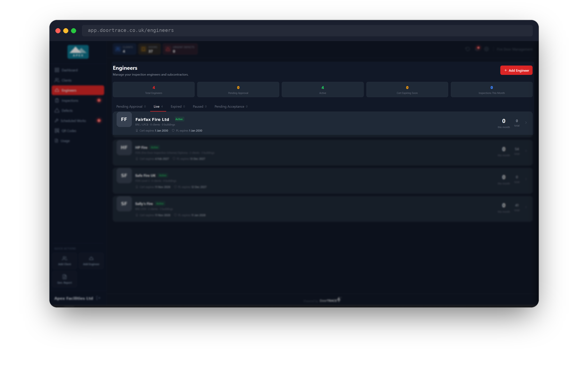Click the certificate ribbon icon beside Cert expires
The width and height of the screenshot is (588, 378).
137,131
